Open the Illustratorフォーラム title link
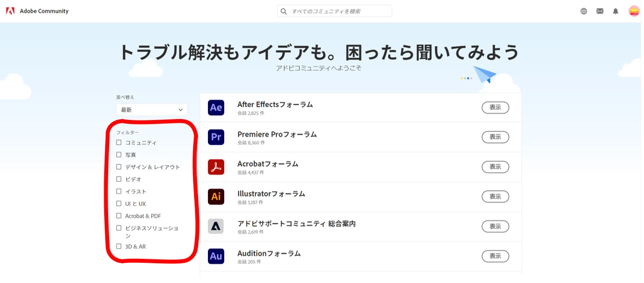This screenshot has width=644, height=283. 271,194
